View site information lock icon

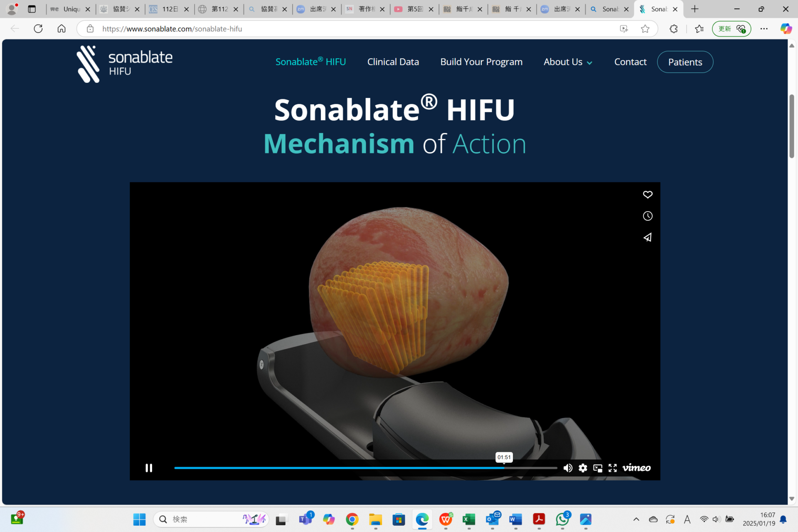(x=90, y=29)
